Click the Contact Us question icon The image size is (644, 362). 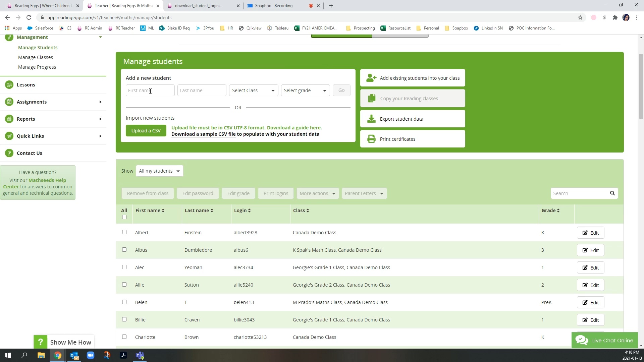click(x=9, y=153)
